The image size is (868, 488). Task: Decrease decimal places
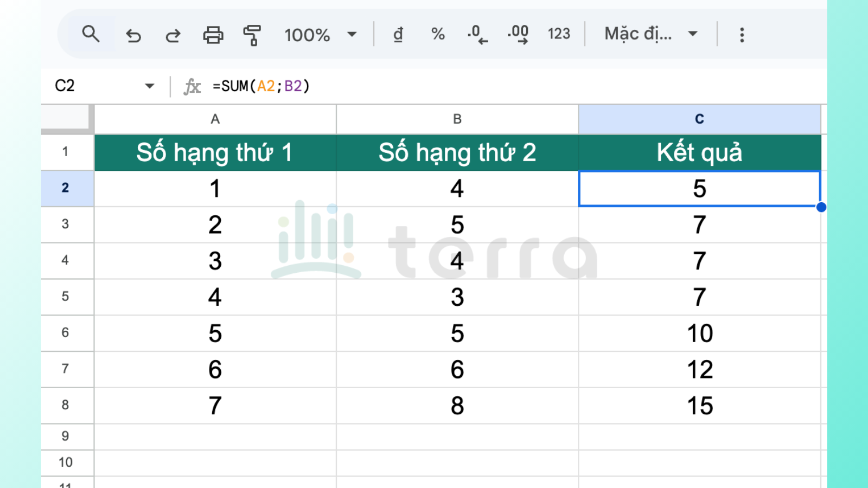[x=477, y=34]
